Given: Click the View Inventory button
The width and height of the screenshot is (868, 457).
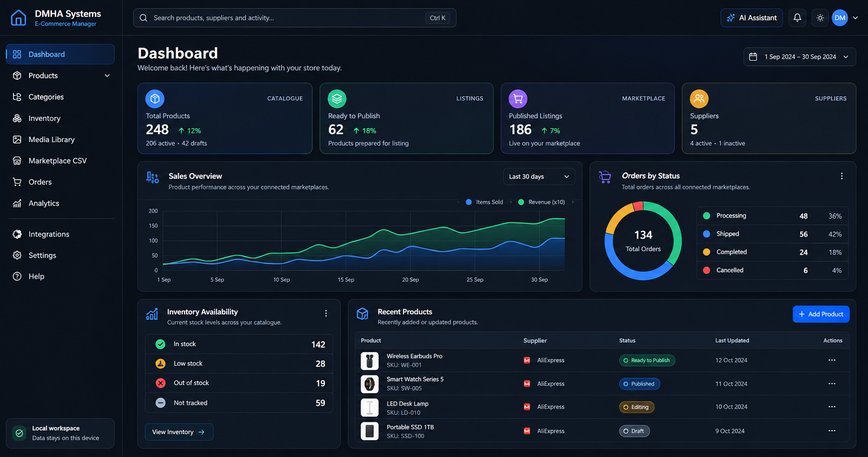Looking at the screenshot, I should pos(179,432).
